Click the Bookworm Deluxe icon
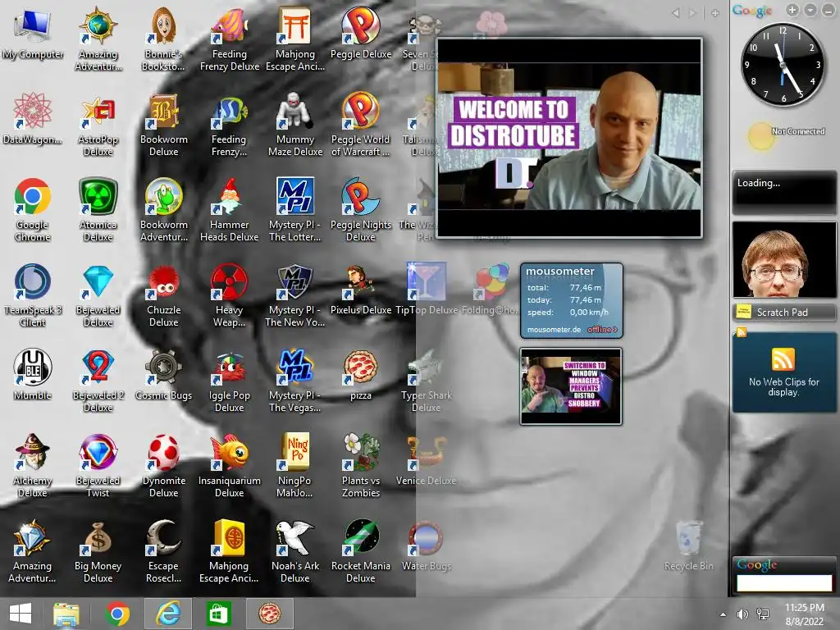 [163, 111]
